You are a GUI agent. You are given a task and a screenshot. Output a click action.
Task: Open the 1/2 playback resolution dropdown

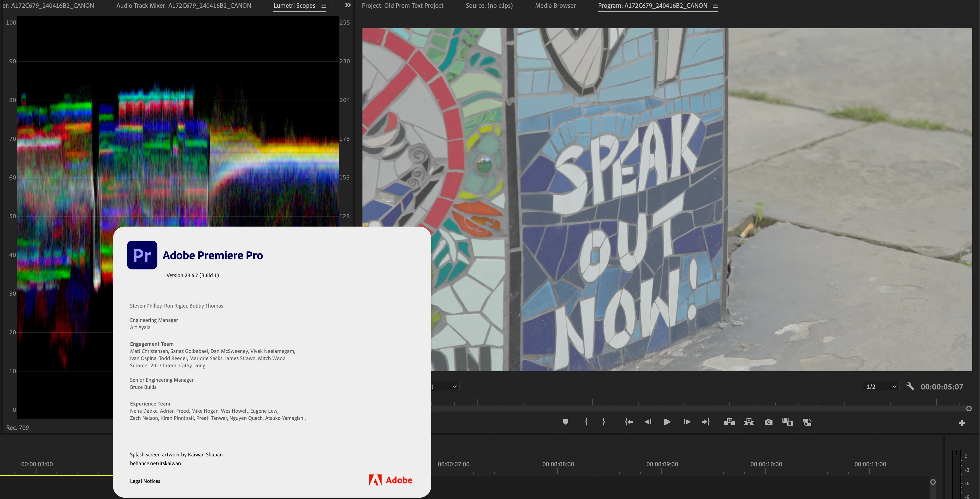(x=881, y=386)
